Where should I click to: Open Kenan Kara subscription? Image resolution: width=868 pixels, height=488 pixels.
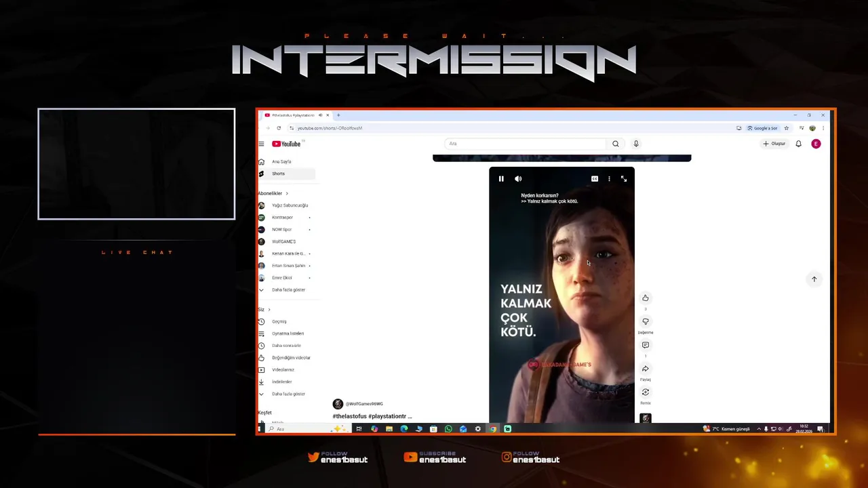click(286, 253)
